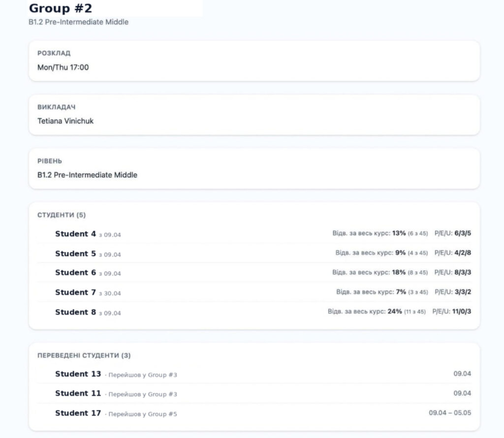Click the "з 09.04" start date beside Student 4
The image size is (504, 438).
110,235
